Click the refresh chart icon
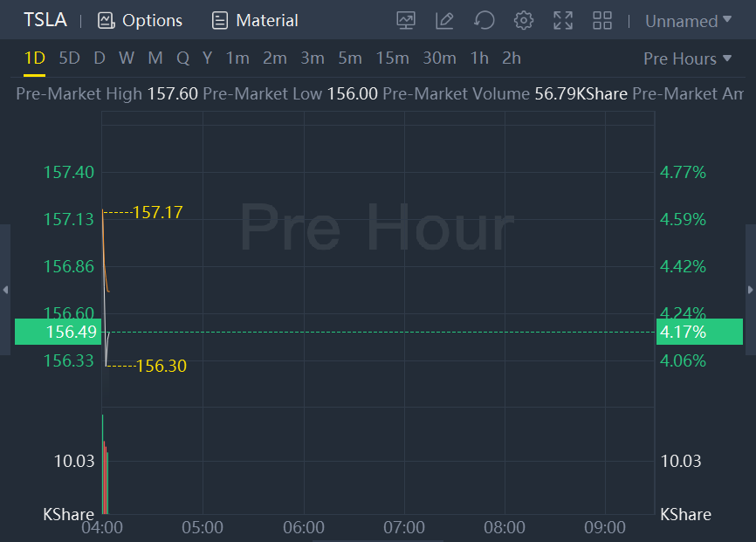 pos(484,20)
